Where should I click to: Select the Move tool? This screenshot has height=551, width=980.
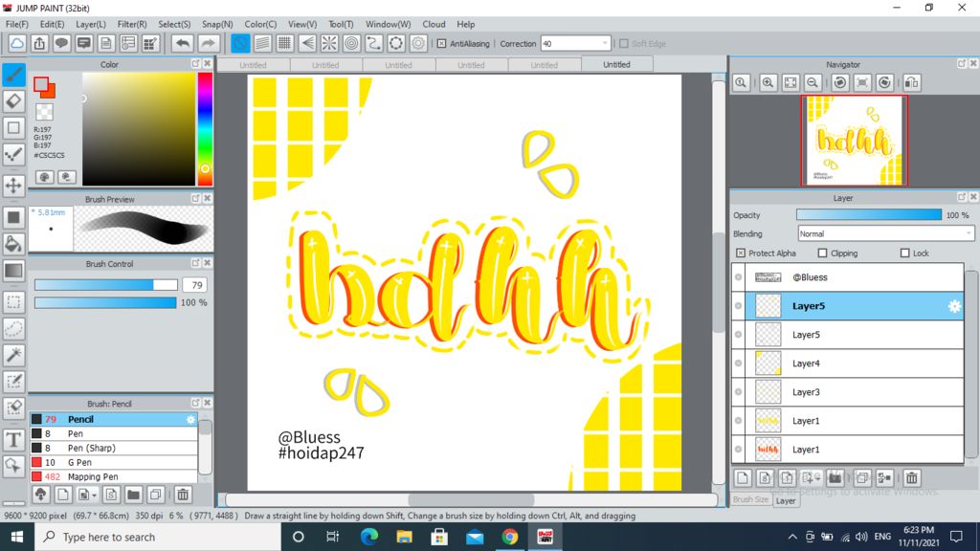pos(13,186)
